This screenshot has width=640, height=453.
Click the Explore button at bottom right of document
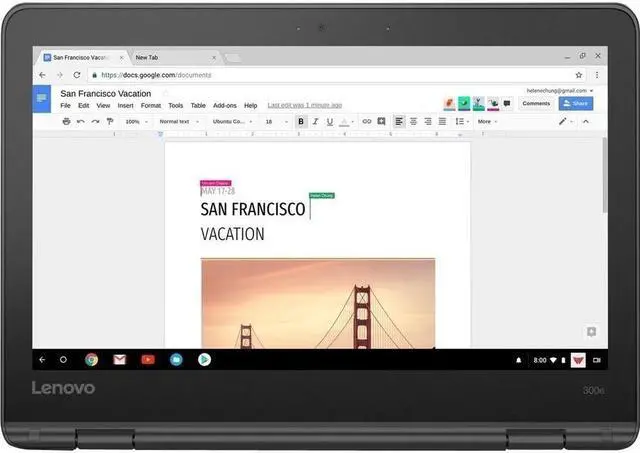click(591, 331)
